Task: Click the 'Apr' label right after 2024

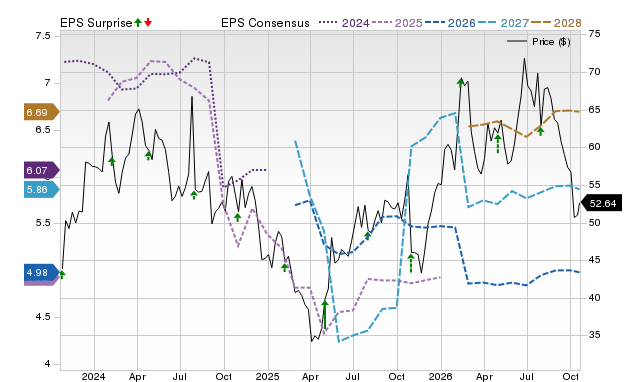Action: (137, 376)
